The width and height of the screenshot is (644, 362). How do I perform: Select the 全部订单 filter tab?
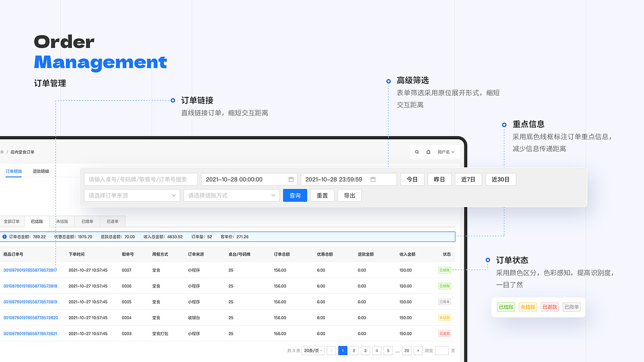pos(12,221)
